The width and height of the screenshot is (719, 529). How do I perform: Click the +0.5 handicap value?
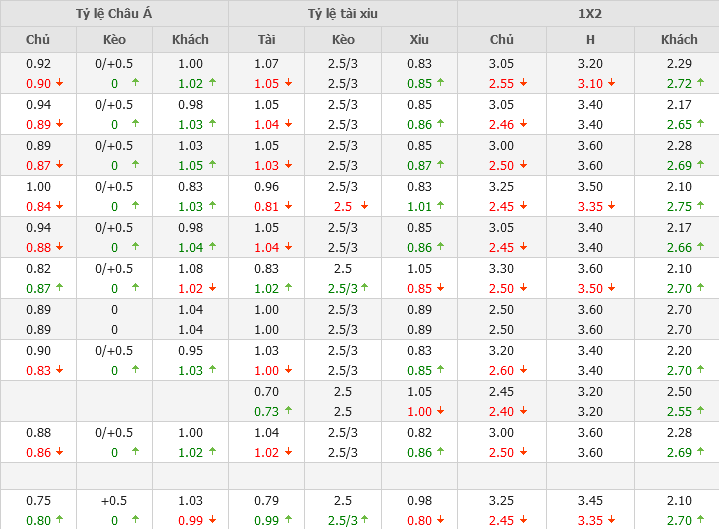[114, 501]
